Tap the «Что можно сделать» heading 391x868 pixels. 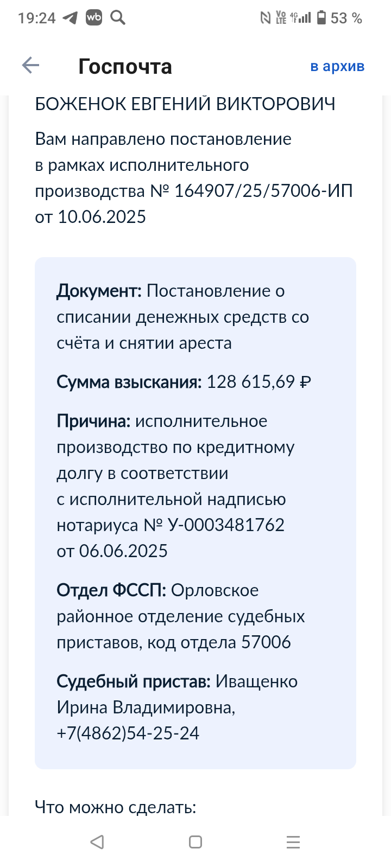pyautogui.click(x=115, y=807)
